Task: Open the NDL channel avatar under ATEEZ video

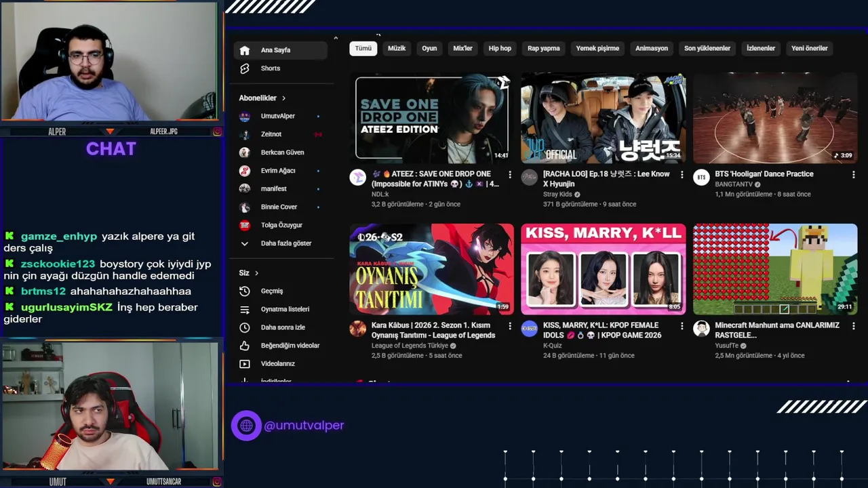Action: coord(357,178)
